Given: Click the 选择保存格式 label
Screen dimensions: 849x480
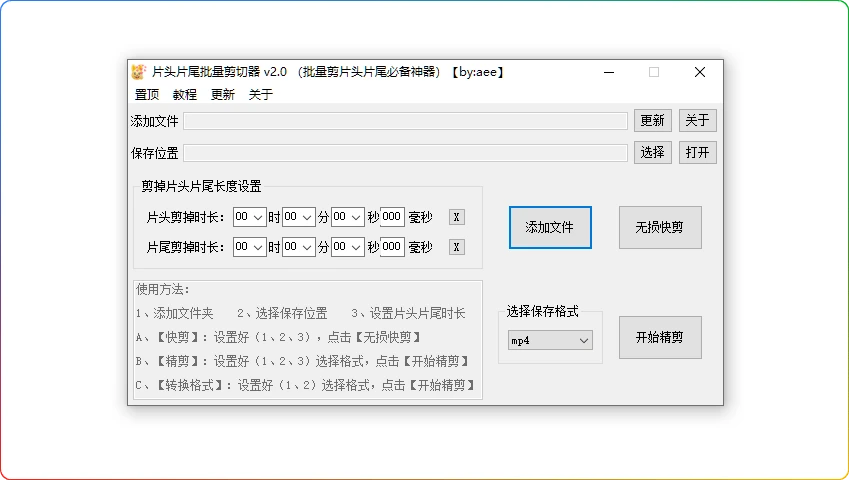Looking at the screenshot, I should (543, 311).
